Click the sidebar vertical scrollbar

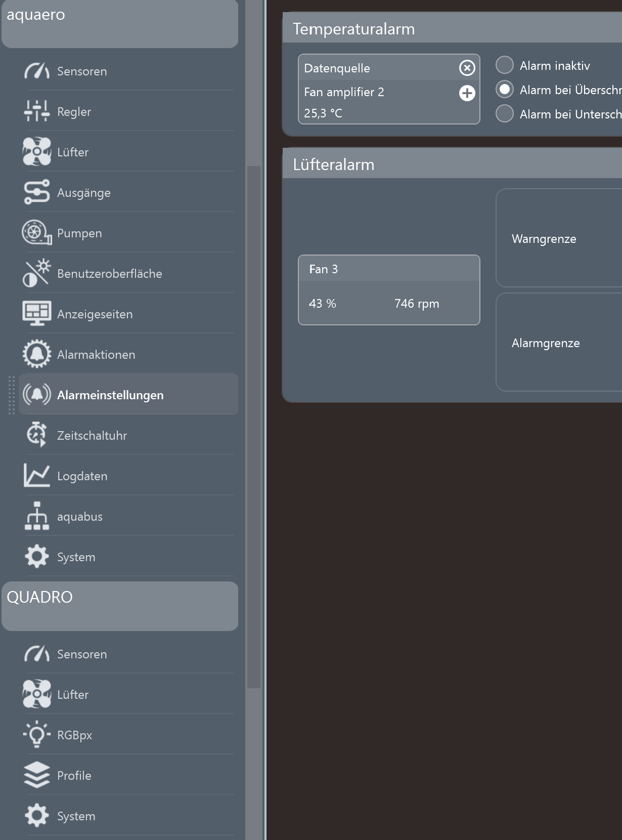[x=253, y=425]
